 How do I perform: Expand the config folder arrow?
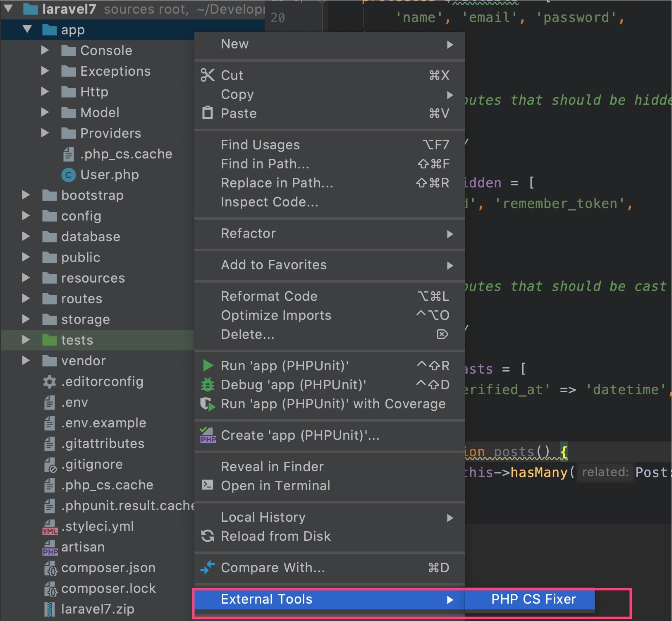[x=26, y=216]
